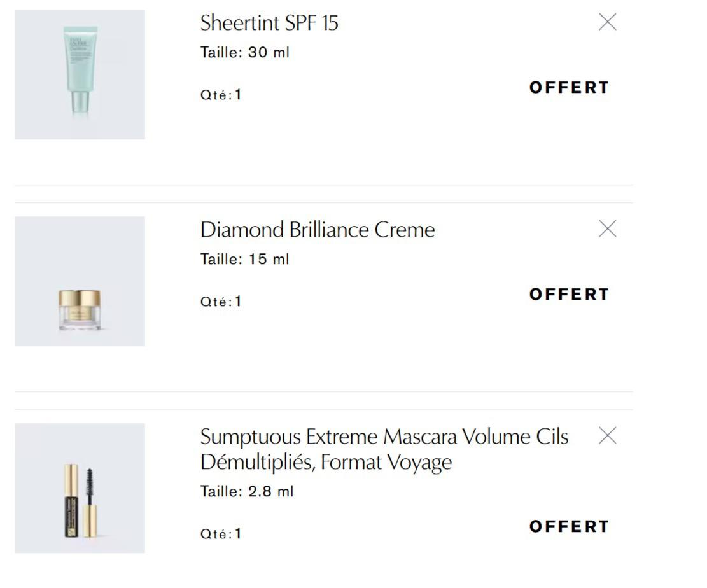Click the OFFERT label for Diamond Brilliance Creme
This screenshot has height=588, width=707.
coord(569,295)
